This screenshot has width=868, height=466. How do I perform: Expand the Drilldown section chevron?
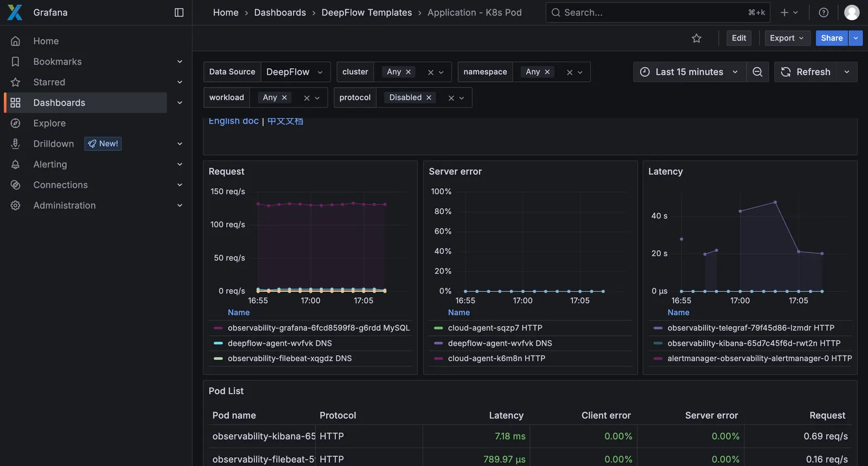point(180,144)
